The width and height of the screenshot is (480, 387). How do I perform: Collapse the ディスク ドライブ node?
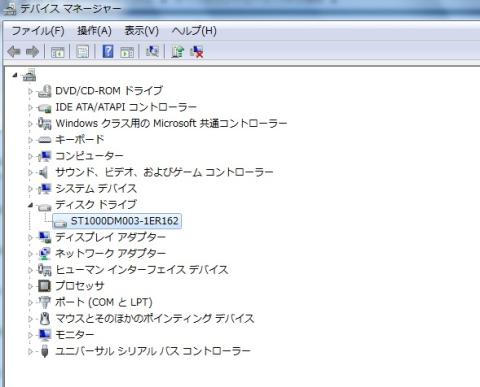pyautogui.click(x=30, y=205)
